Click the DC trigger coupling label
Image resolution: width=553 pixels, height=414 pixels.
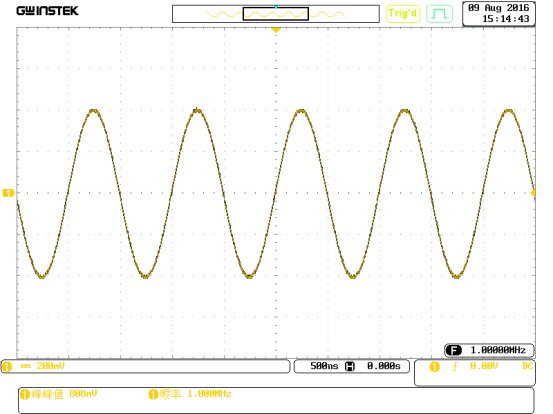[527, 366]
